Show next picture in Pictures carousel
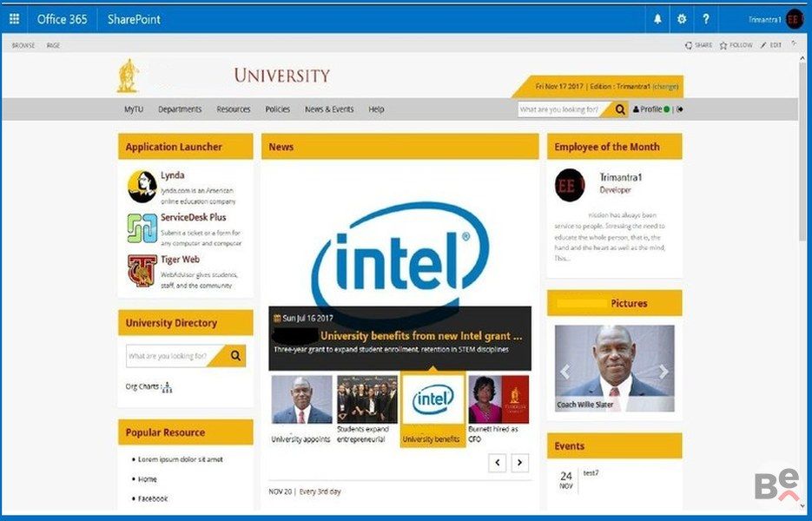 (x=663, y=371)
